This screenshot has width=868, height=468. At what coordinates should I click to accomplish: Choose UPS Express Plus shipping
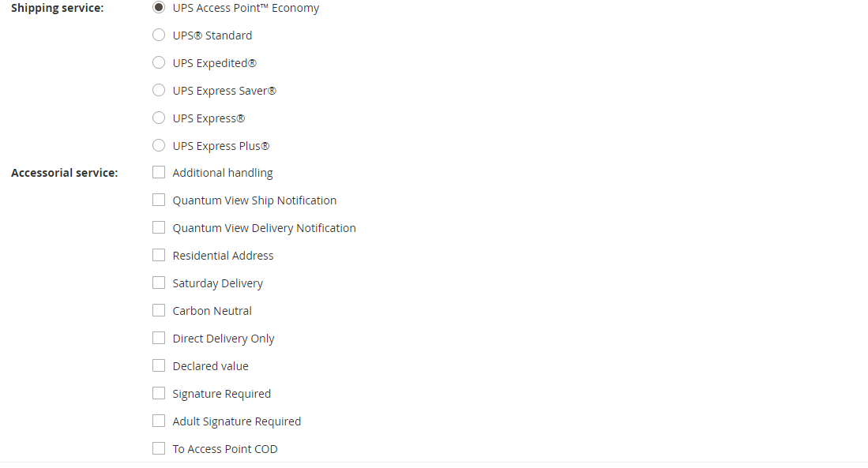coord(159,145)
